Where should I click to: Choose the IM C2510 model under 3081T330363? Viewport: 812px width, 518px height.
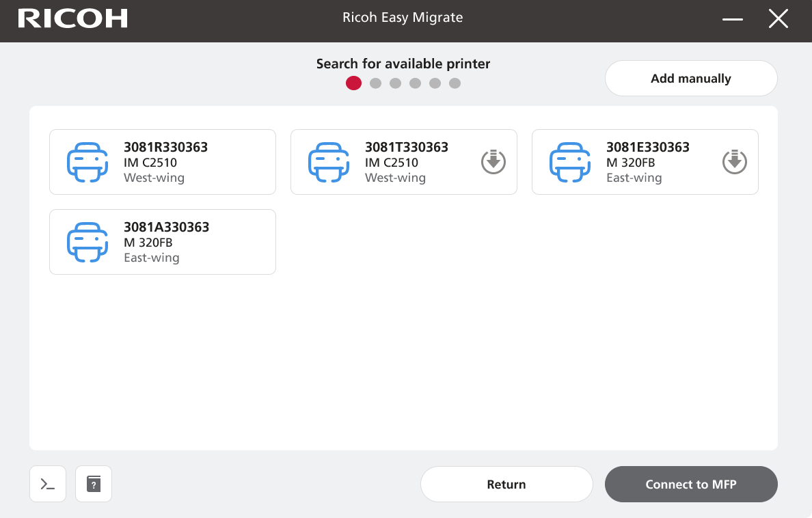[391, 163]
